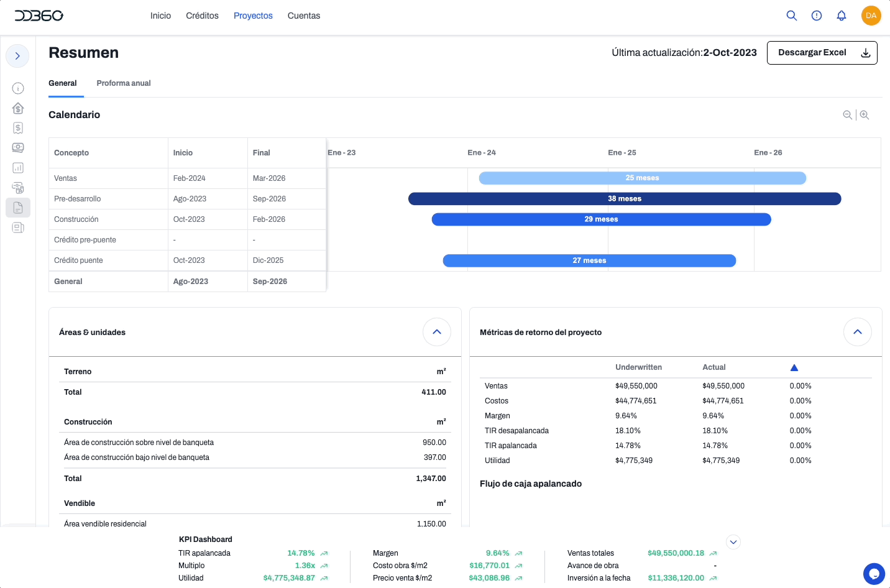Collapse the Áreas & unidades panel

click(436, 332)
